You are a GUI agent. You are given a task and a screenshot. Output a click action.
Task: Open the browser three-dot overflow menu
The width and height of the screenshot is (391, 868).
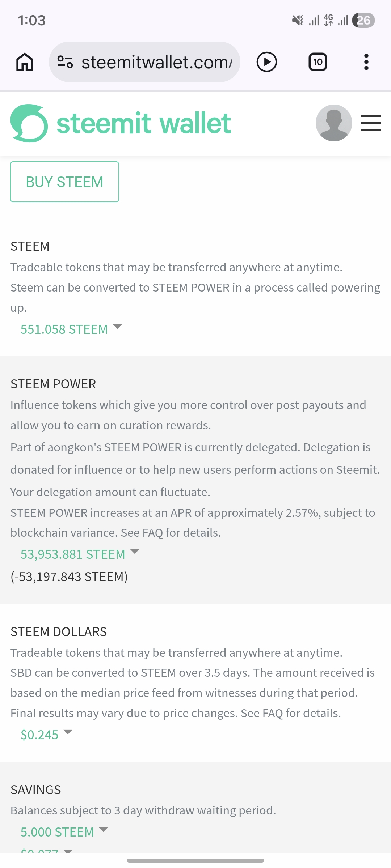(366, 62)
